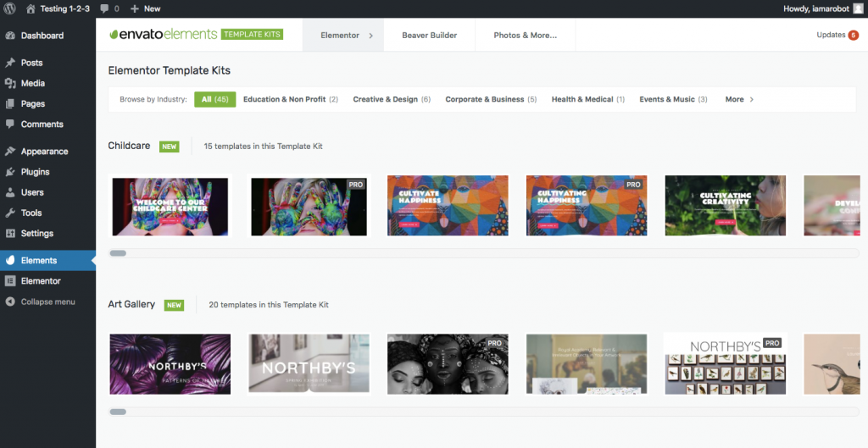Click the Posts pushpin icon
This screenshot has width=868, height=448.
(10, 63)
